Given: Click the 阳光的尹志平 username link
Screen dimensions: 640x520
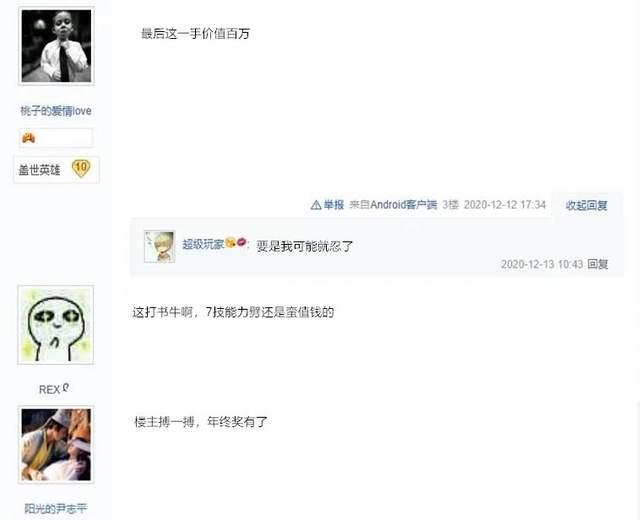Looking at the screenshot, I should click(56, 509).
